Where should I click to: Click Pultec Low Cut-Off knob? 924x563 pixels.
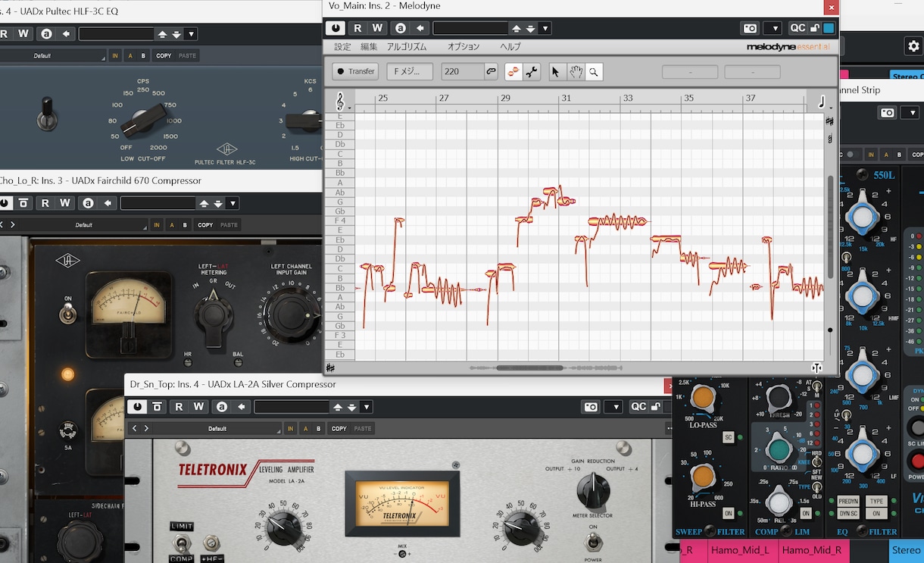click(x=143, y=120)
